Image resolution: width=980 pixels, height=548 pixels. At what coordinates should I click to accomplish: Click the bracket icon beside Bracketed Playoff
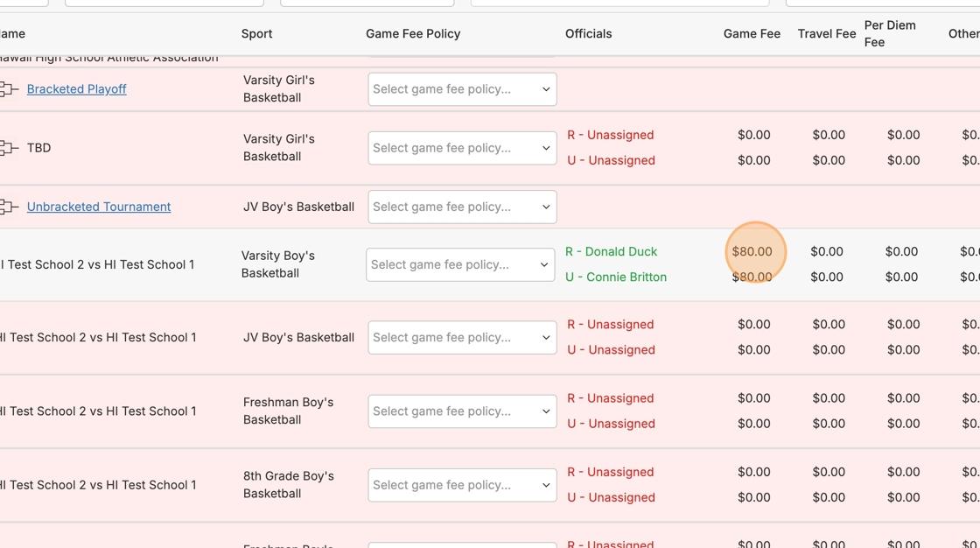(9, 89)
